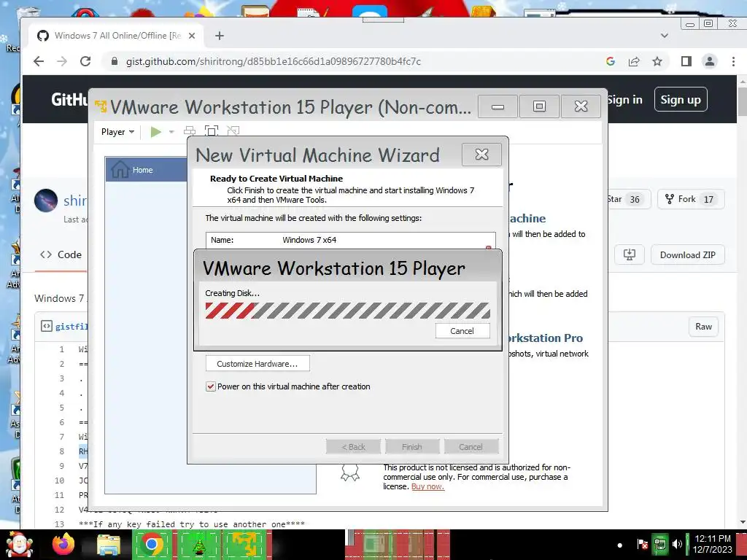This screenshot has height=560, width=747.
Task: Fork the gist
Action: (x=692, y=199)
